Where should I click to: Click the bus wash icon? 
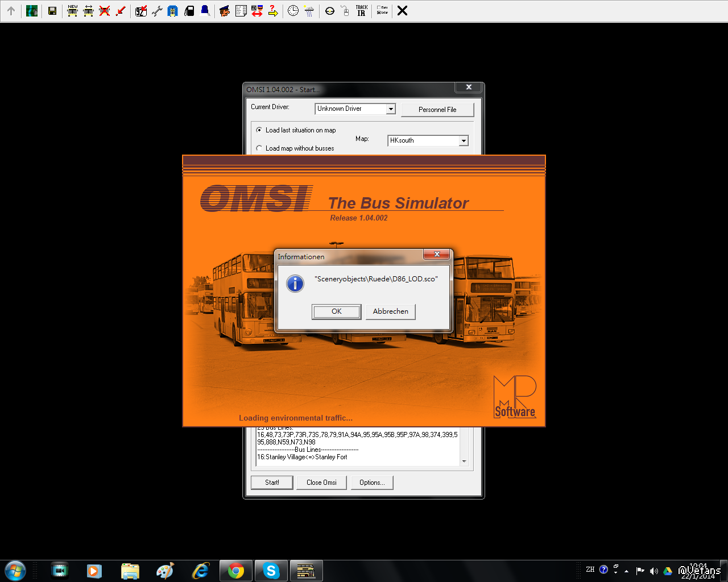click(x=173, y=11)
